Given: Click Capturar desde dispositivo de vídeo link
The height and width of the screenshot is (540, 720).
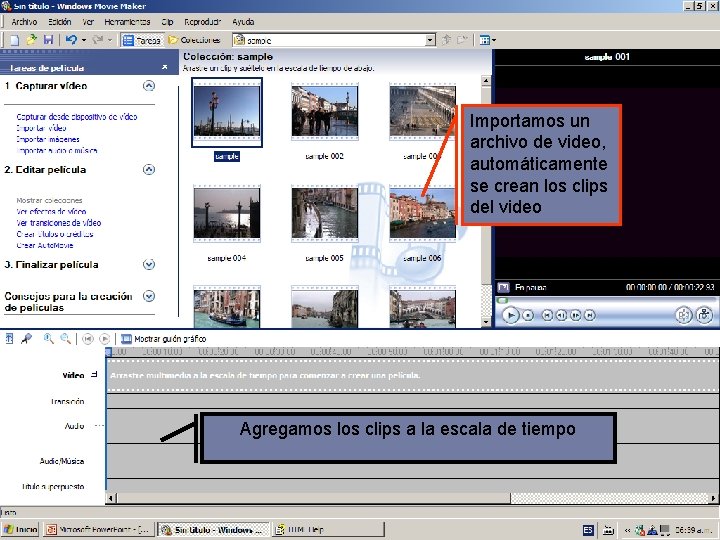Looking at the screenshot, I should 77,117.
